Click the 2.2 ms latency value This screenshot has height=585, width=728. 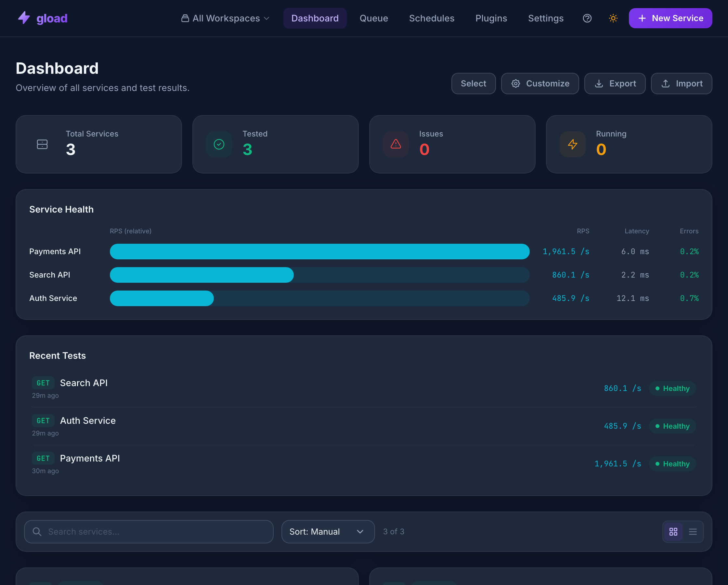pos(635,275)
